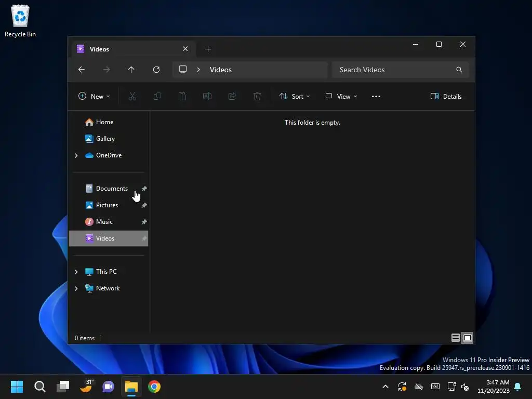The width and height of the screenshot is (532, 399).
Task: Maximize the File Explorer window
Action: click(x=439, y=45)
